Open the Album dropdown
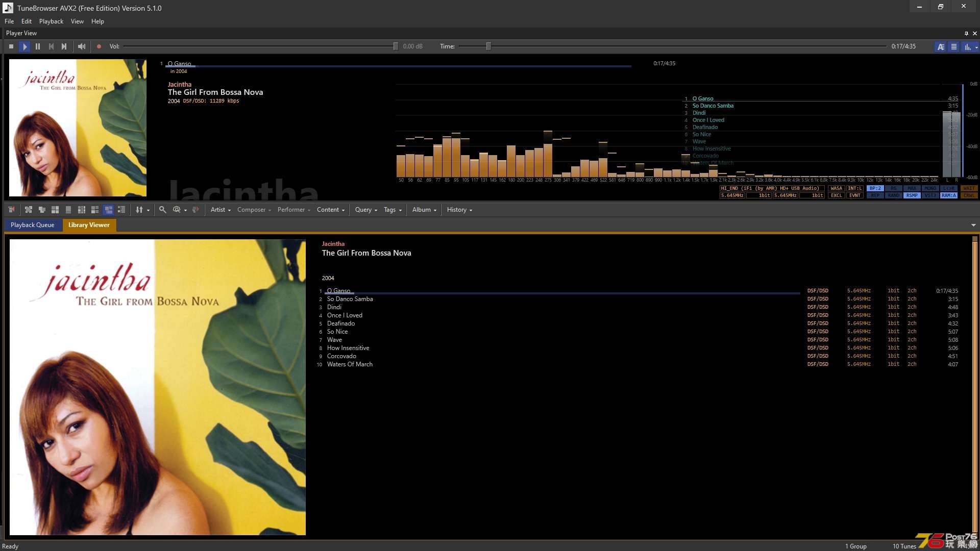This screenshot has height=551, width=980. point(424,210)
